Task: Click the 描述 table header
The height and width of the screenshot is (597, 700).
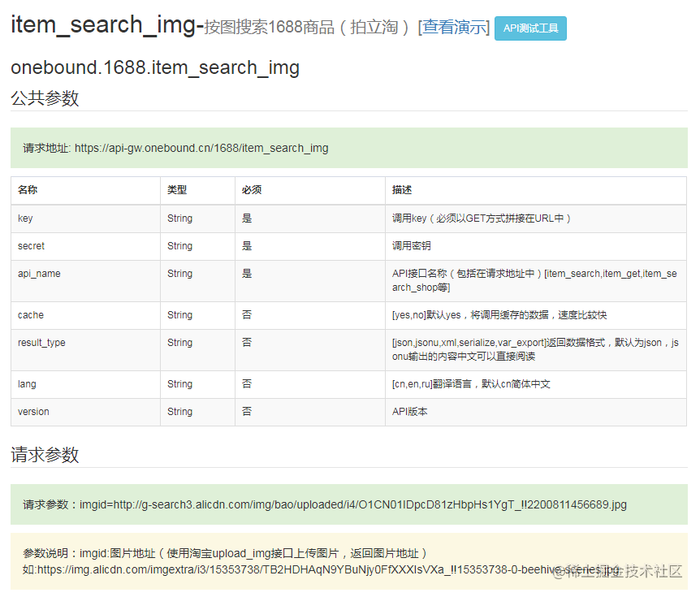Action: (399, 189)
